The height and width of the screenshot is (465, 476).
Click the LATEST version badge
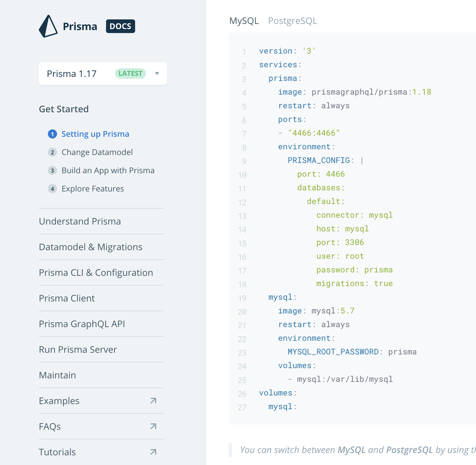[x=130, y=74]
